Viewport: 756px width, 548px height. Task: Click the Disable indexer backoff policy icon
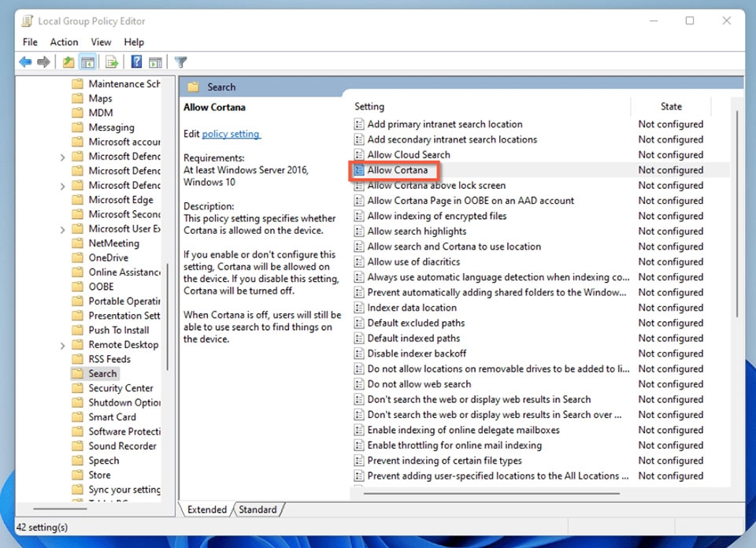(359, 354)
